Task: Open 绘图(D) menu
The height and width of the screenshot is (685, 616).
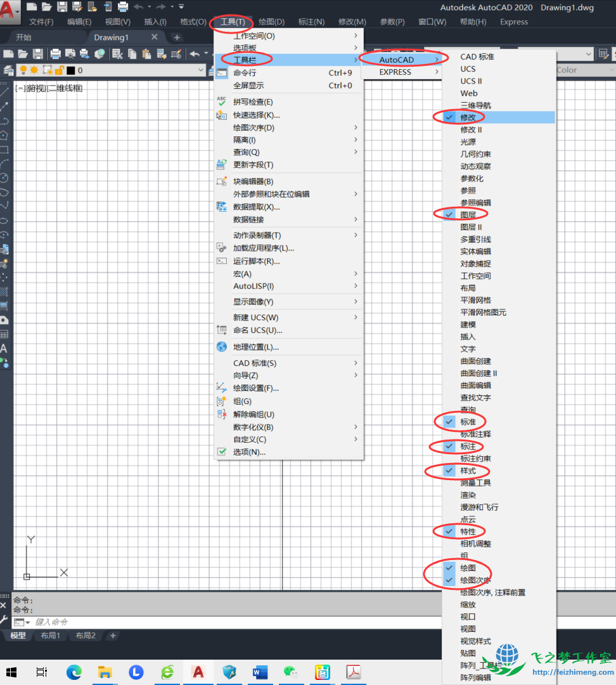Action: 271,22
